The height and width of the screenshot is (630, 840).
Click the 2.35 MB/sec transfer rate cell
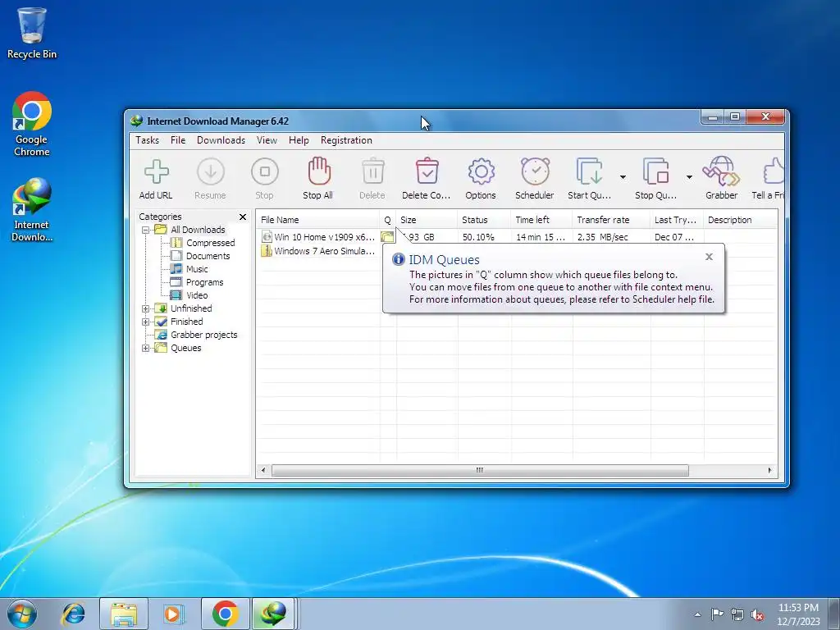pyautogui.click(x=603, y=237)
